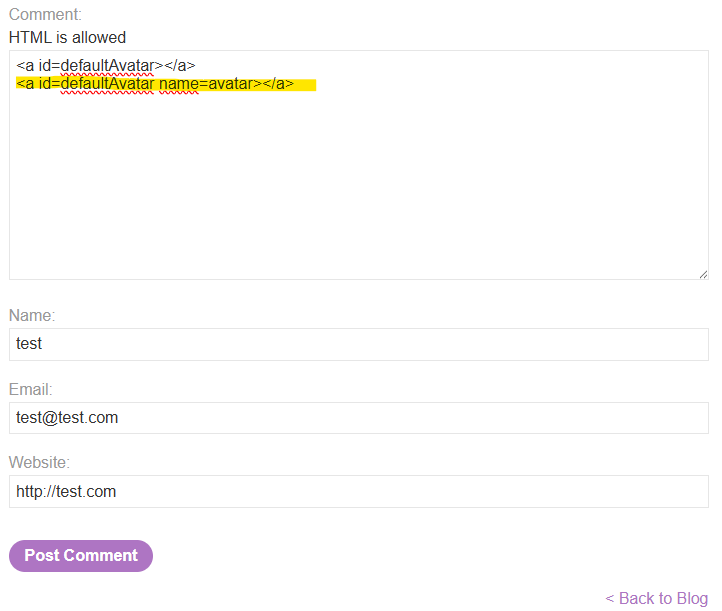Focus the Email field containing test@test.com

click(359, 418)
